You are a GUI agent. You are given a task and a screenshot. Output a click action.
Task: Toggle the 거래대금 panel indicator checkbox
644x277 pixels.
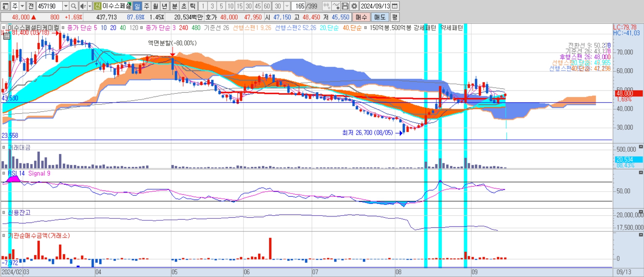(4, 148)
